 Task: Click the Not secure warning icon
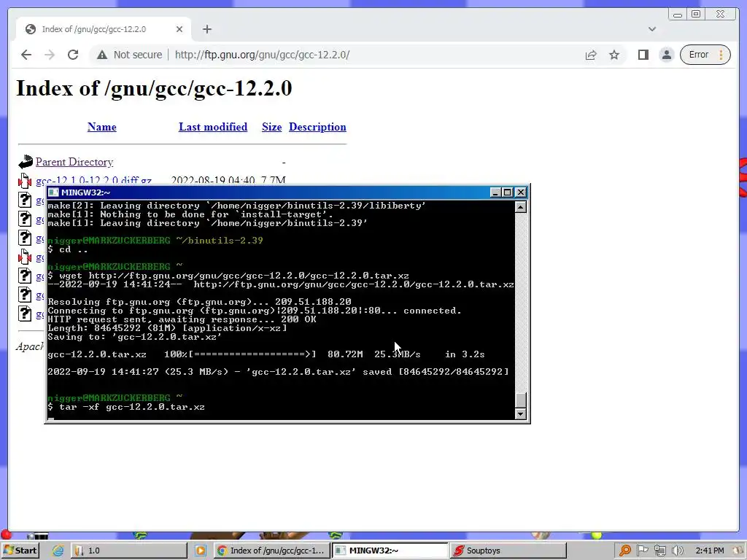pyautogui.click(x=102, y=55)
